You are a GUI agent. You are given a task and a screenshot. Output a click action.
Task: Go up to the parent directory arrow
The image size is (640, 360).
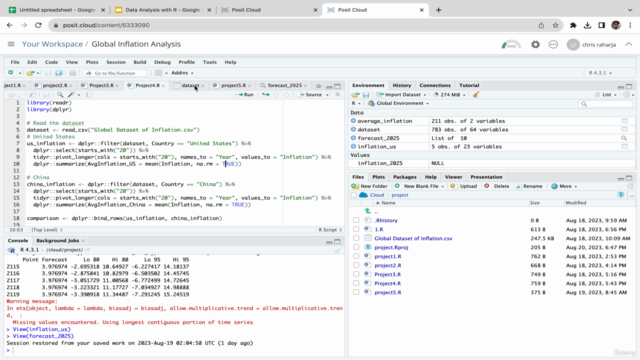point(368,211)
